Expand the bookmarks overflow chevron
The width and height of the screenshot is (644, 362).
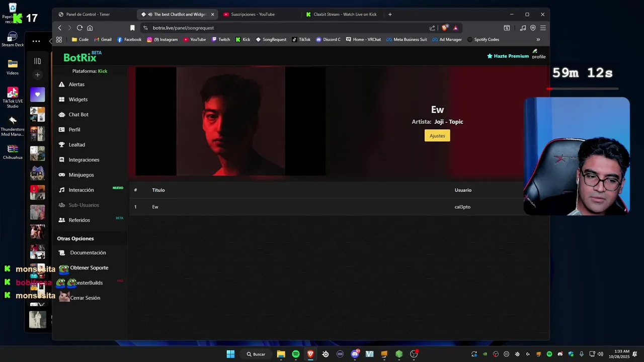538,39
